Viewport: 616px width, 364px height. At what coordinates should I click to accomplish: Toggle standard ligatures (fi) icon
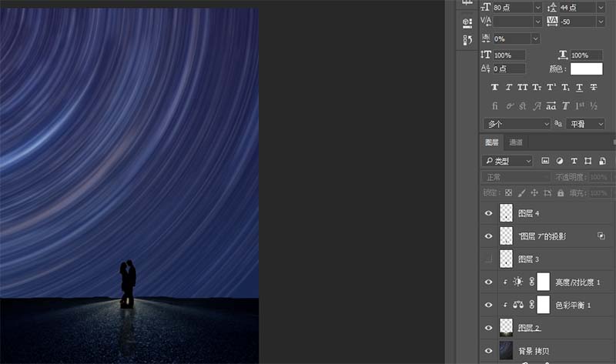coord(494,105)
